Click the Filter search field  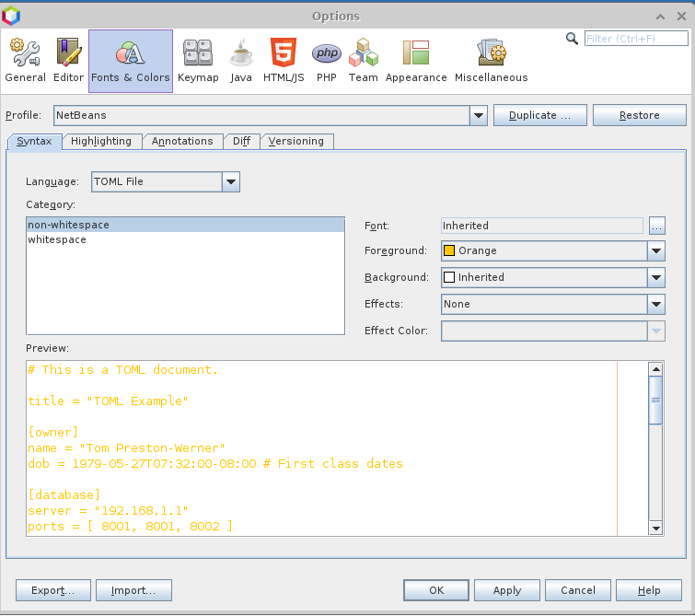click(636, 39)
